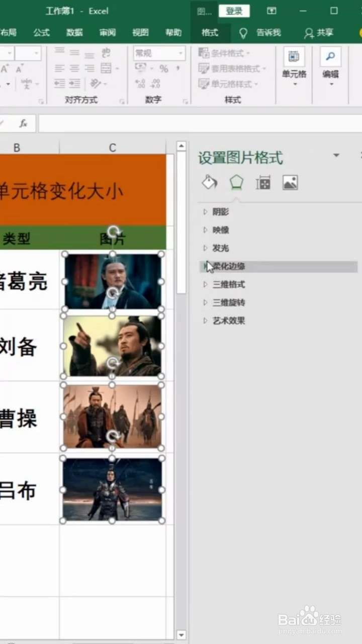Expand the 发光 section
The height and width of the screenshot is (644, 362).
point(220,248)
